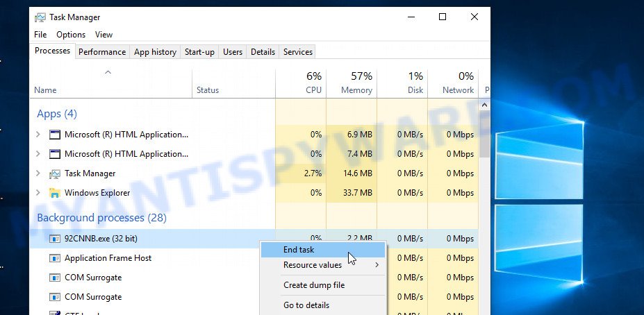
Task: Choose End task in the context menu
Action: pyautogui.click(x=323, y=249)
